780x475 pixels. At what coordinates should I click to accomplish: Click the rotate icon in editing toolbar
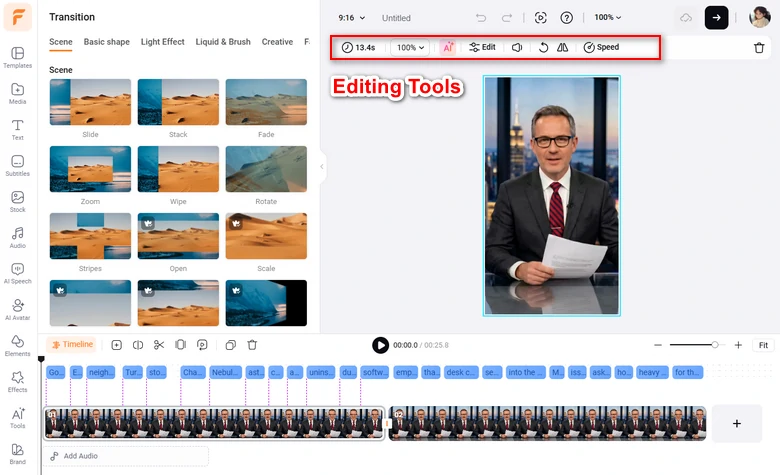543,47
